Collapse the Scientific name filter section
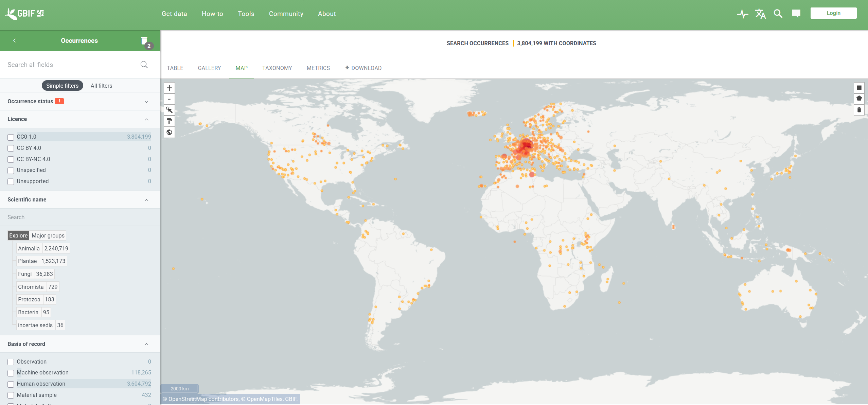The image size is (868, 405). tap(146, 200)
